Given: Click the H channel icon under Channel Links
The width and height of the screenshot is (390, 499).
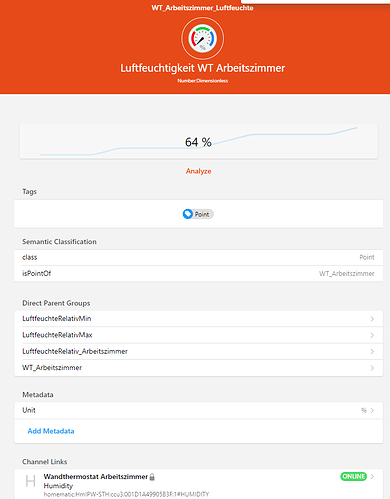Looking at the screenshot, I should tap(31, 481).
